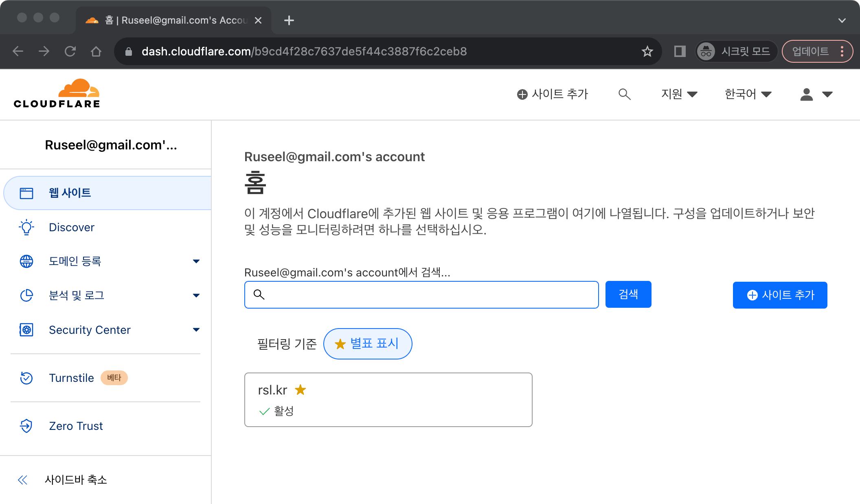Click the user profile silhouette icon
The image size is (860, 504).
(806, 94)
